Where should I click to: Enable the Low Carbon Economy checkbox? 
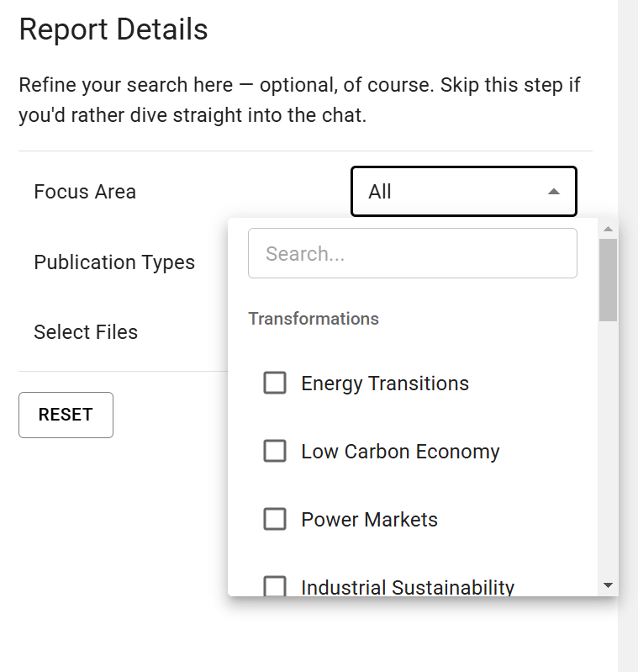pos(275,452)
